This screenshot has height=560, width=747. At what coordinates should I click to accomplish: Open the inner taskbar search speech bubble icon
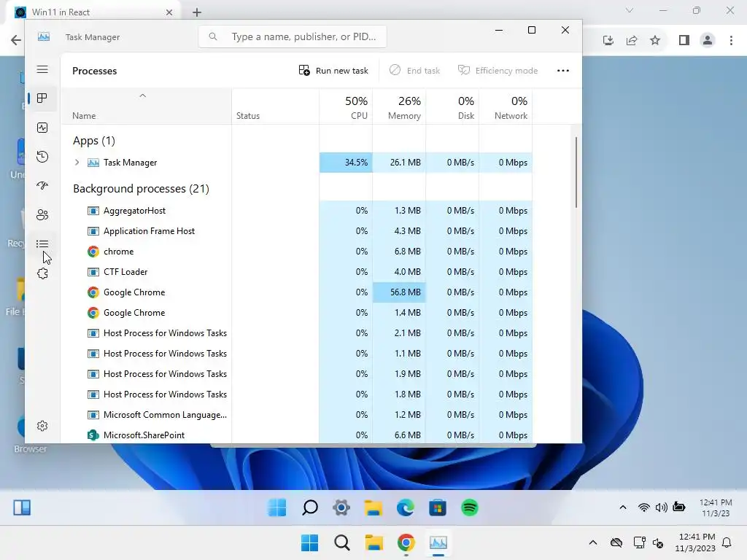[x=309, y=507]
